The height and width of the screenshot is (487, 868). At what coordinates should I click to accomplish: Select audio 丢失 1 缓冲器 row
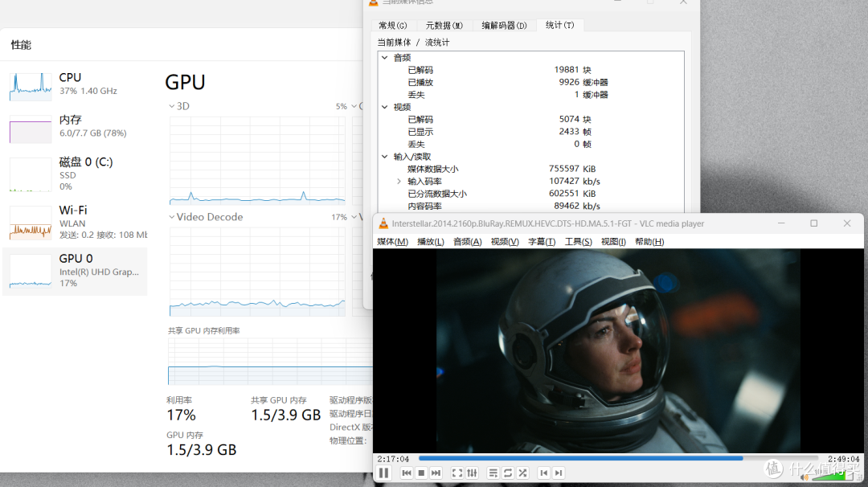pos(531,95)
